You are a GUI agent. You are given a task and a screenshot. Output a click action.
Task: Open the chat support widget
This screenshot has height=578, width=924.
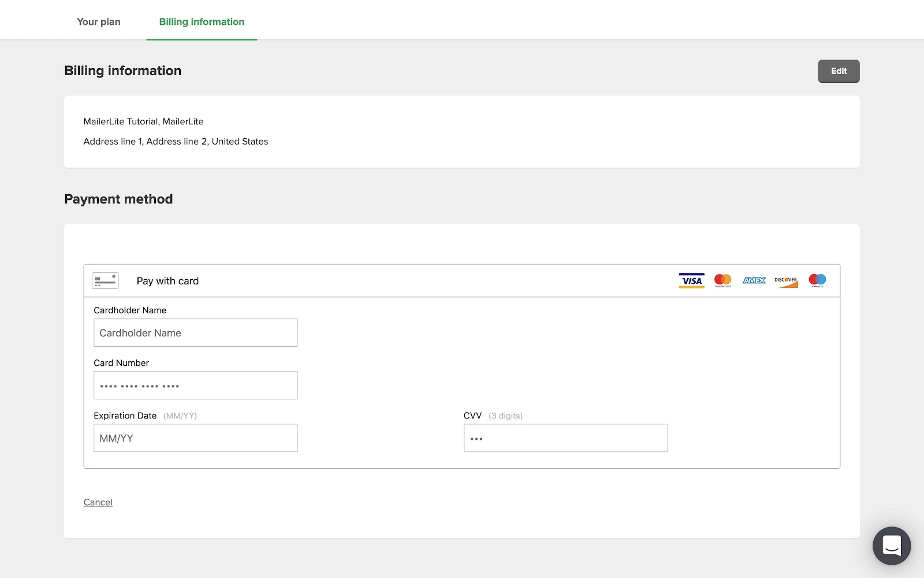point(891,546)
